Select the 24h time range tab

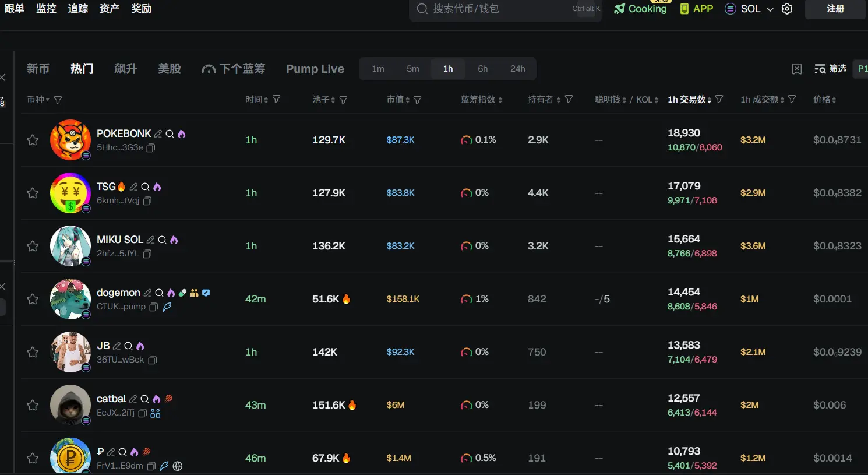(x=517, y=69)
